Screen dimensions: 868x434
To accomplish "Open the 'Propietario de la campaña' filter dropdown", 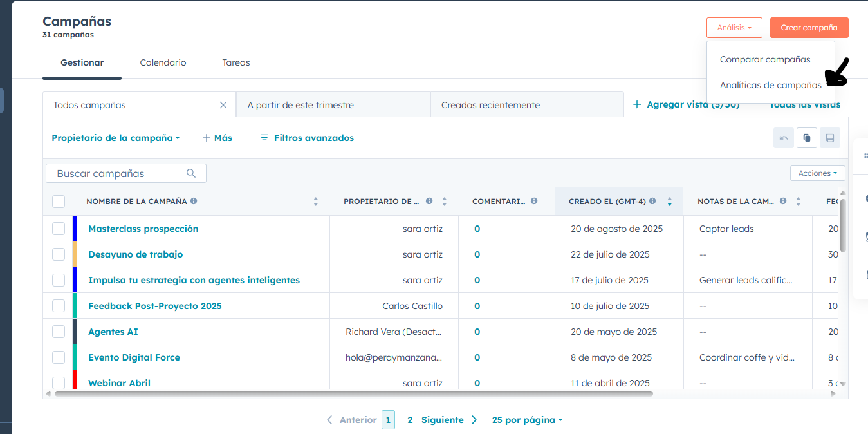I will click(116, 138).
